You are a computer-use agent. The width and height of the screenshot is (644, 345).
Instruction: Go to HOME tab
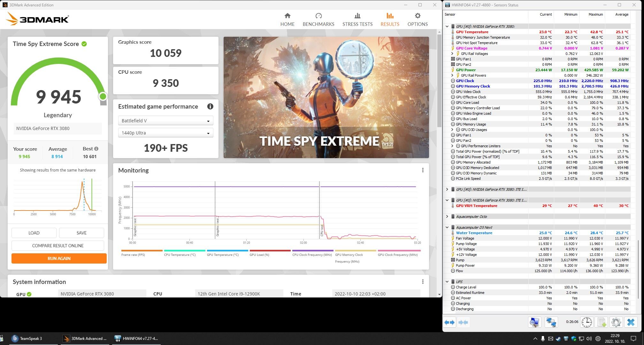[x=287, y=19]
